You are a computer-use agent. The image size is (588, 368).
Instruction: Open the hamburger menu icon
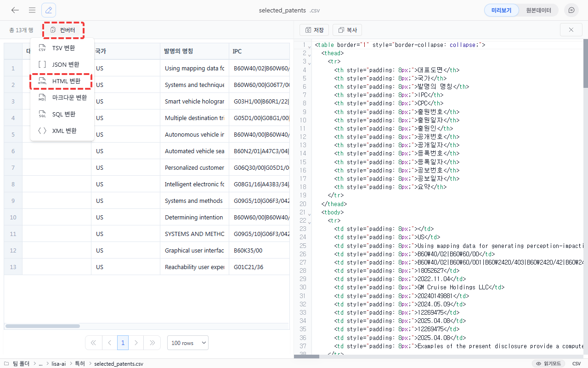click(x=32, y=10)
